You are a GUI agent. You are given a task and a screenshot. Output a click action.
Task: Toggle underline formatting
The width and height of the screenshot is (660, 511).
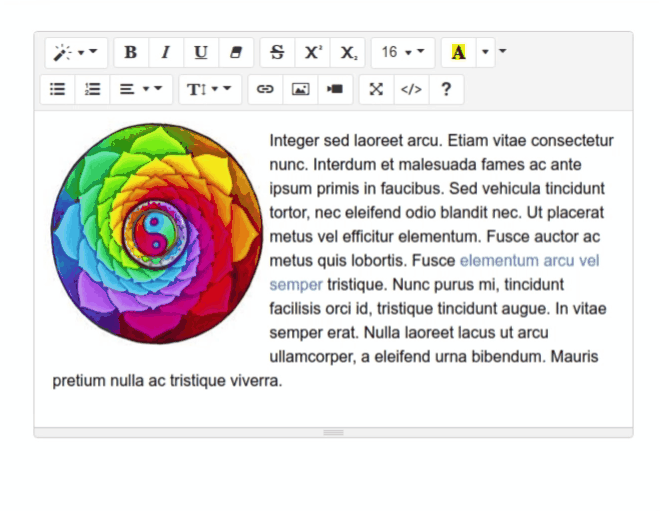pos(201,52)
